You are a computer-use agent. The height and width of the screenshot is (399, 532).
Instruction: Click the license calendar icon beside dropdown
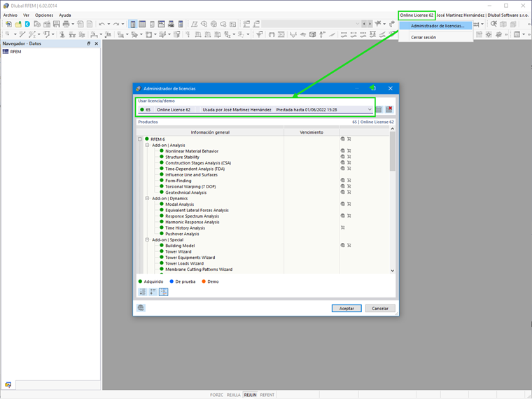click(379, 109)
